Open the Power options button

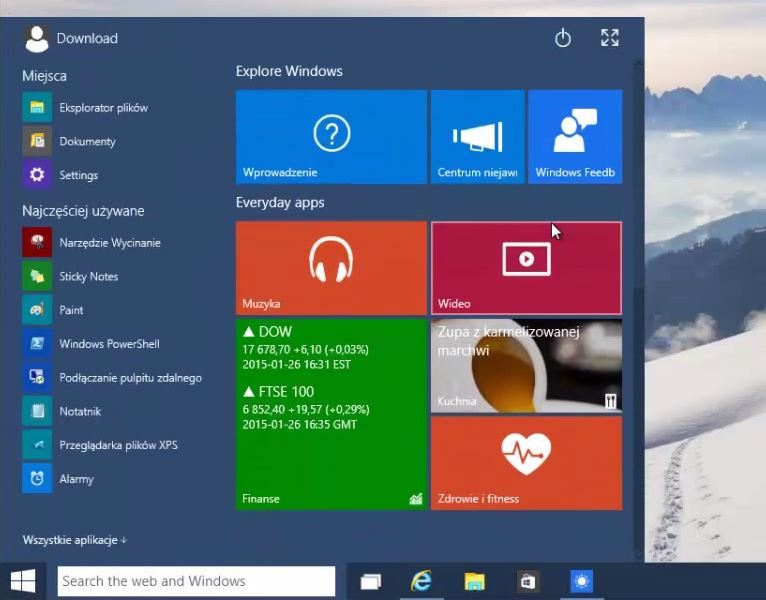click(563, 38)
